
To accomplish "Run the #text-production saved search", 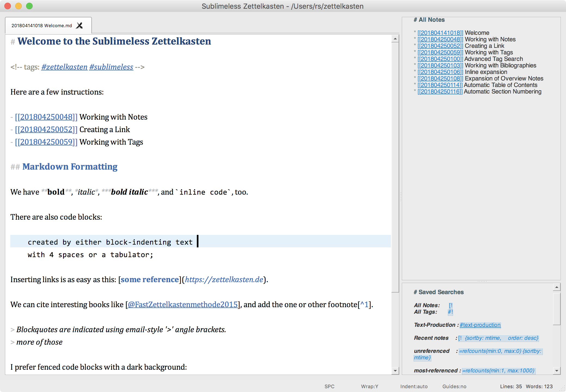I will click(480, 325).
